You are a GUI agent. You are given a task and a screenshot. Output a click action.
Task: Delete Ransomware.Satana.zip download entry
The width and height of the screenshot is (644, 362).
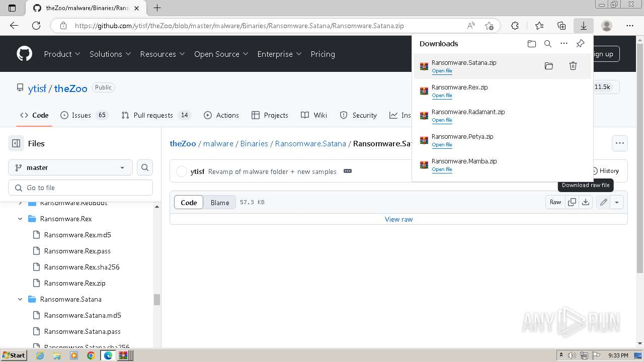573,66
